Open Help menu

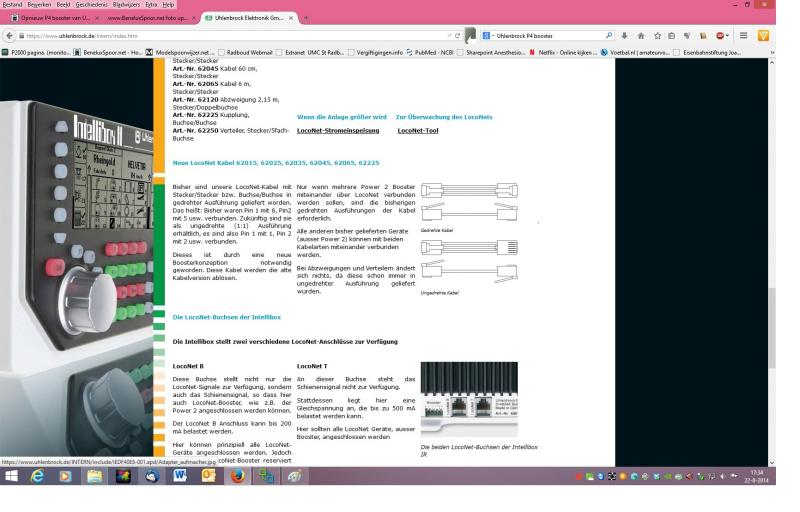coord(168,5)
